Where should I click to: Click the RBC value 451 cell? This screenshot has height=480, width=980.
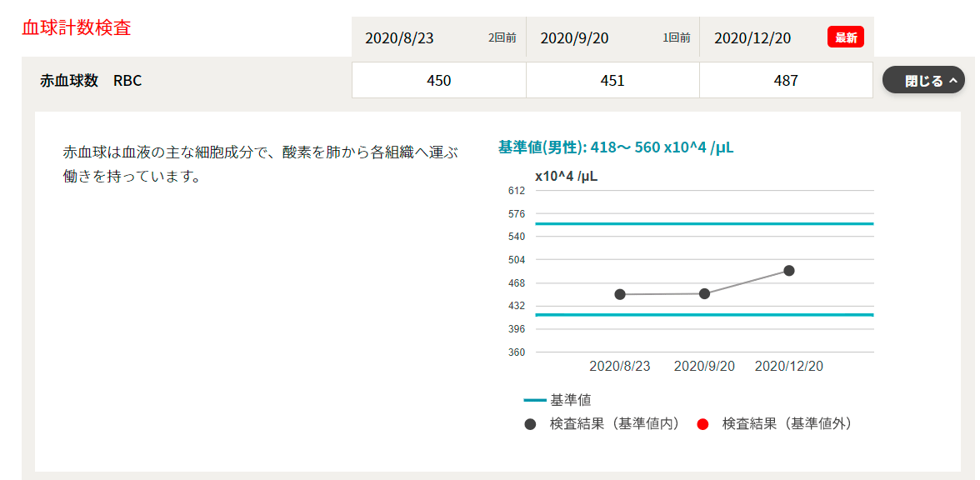(x=612, y=80)
